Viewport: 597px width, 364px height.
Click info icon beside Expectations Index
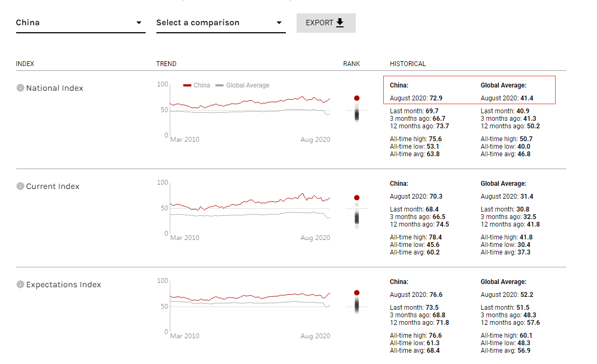click(20, 285)
